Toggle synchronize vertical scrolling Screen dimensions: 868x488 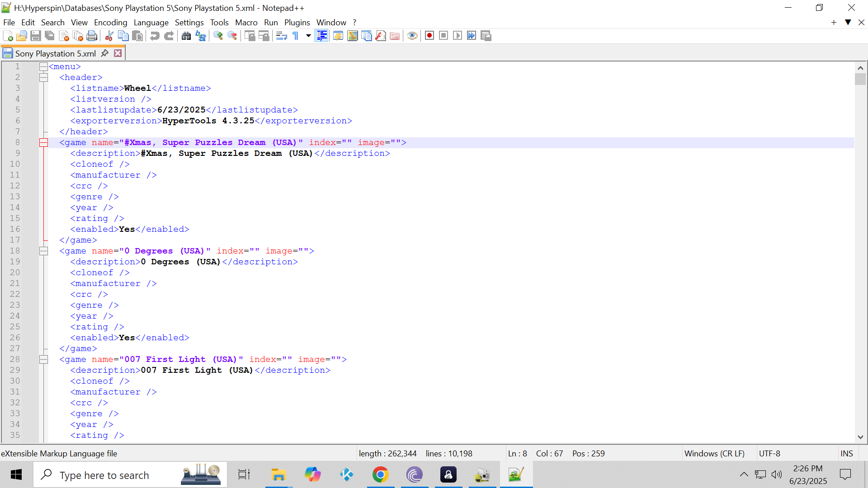click(250, 36)
